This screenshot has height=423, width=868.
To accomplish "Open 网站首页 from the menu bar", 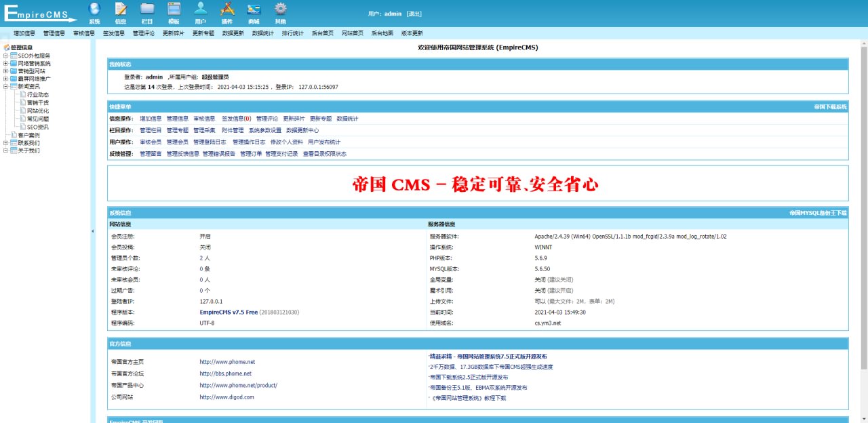I will [353, 33].
